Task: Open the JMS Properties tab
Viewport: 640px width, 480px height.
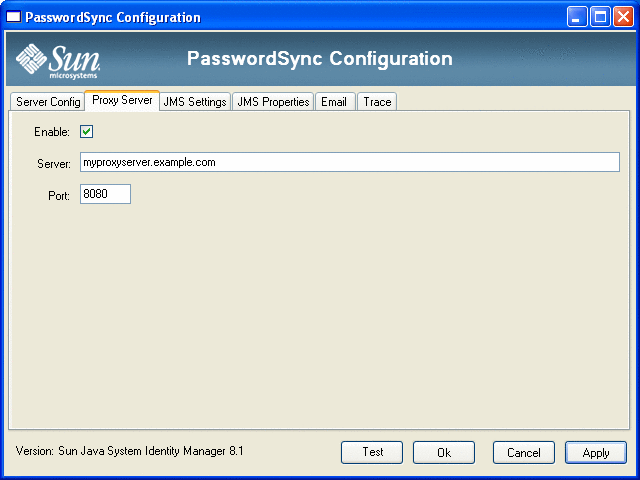Action: tap(273, 102)
